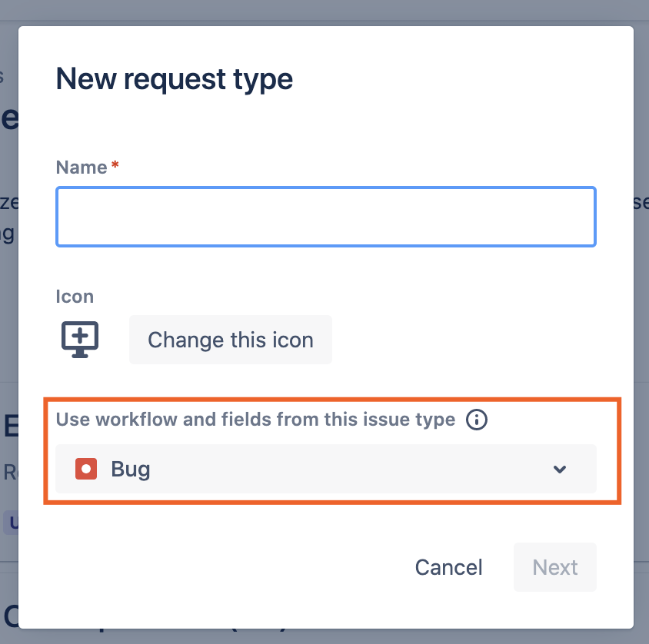Expand the Bug issue type dropdown
The image size is (649, 644).
pos(326,469)
